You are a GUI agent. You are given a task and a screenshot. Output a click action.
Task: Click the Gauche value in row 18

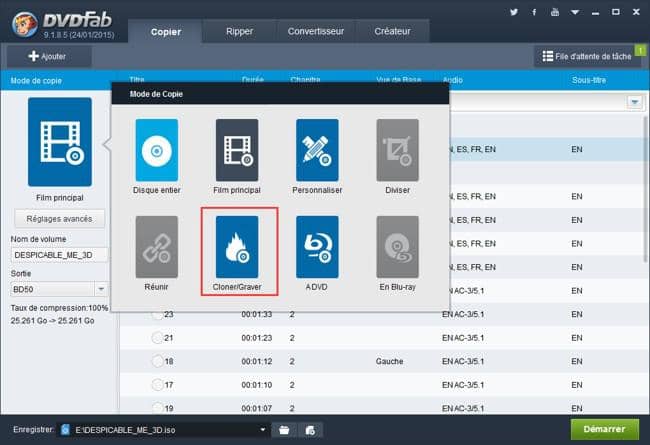389,361
